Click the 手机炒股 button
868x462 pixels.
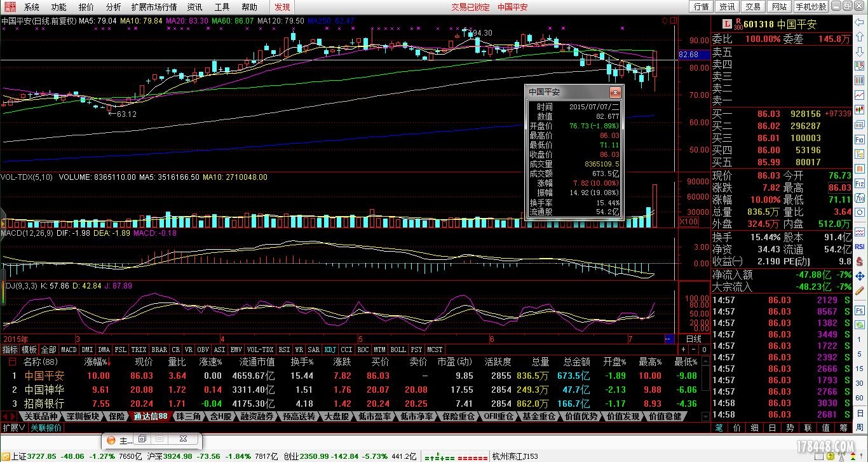811,6
